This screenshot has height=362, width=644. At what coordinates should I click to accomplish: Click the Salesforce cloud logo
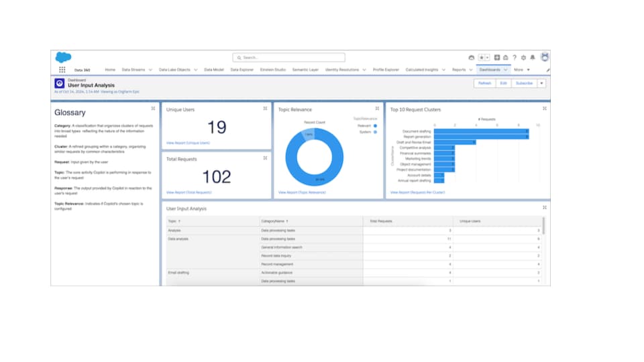[63, 57]
